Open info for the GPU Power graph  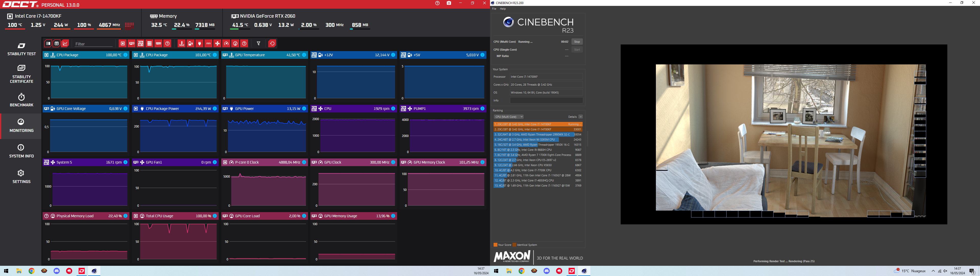[x=304, y=109]
